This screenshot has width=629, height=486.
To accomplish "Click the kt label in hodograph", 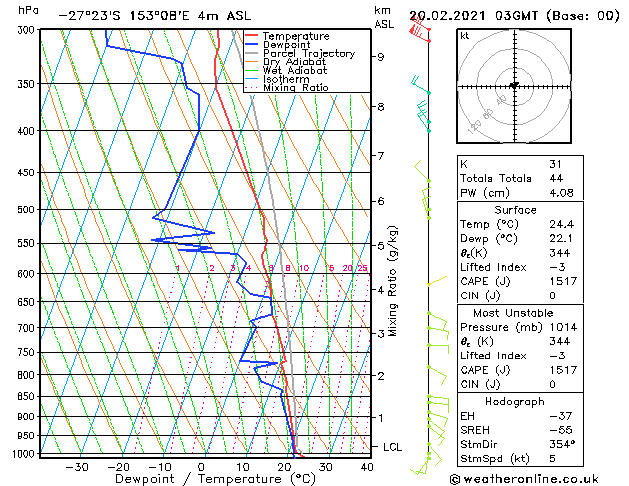I will [465, 36].
